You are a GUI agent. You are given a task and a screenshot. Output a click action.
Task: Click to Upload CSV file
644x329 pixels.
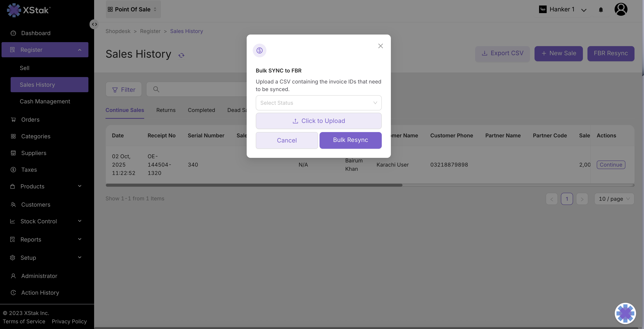pos(319,121)
